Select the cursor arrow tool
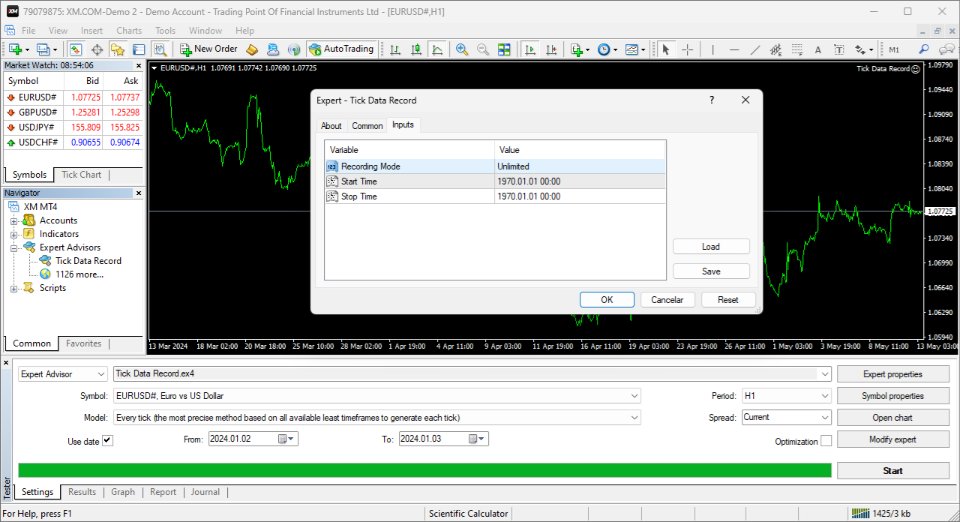Image resolution: width=960 pixels, height=522 pixels. [x=666, y=50]
